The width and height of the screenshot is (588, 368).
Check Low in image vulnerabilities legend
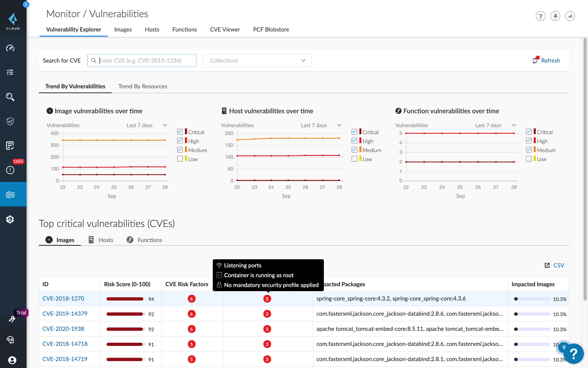(x=180, y=159)
